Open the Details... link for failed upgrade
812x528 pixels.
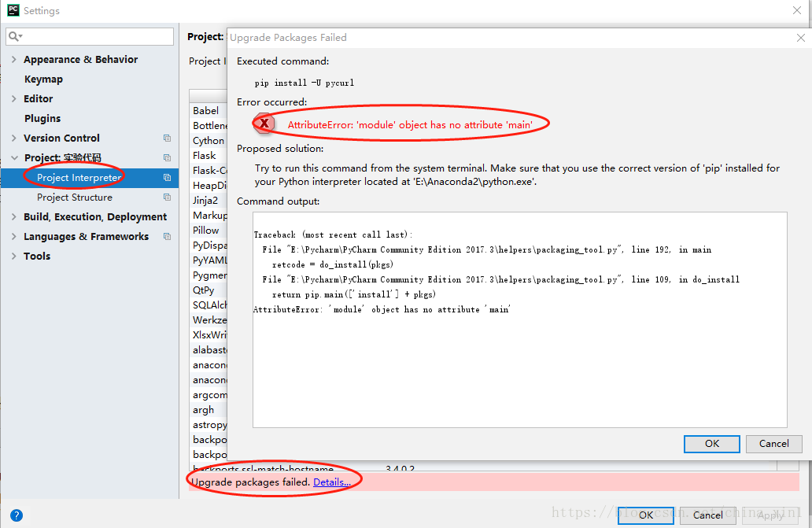tap(332, 482)
